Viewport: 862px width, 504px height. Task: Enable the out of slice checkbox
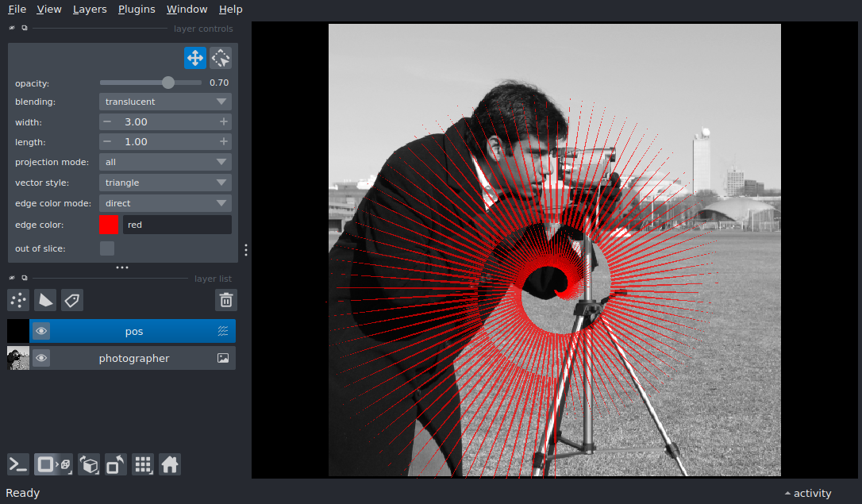107,248
